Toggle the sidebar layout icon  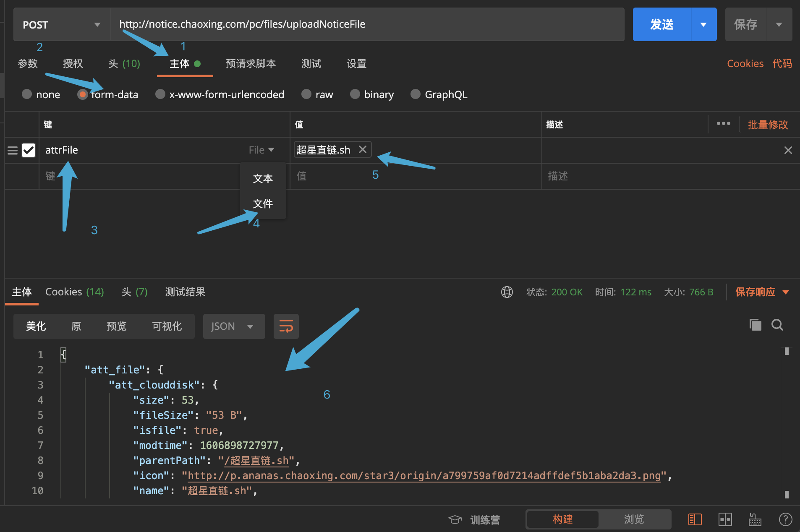click(x=695, y=519)
